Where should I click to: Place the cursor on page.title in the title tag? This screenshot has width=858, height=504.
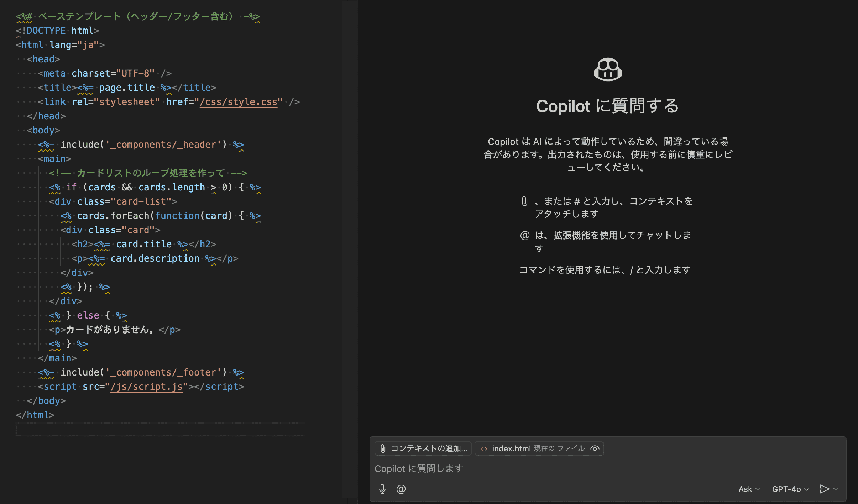pyautogui.click(x=127, y=87)
